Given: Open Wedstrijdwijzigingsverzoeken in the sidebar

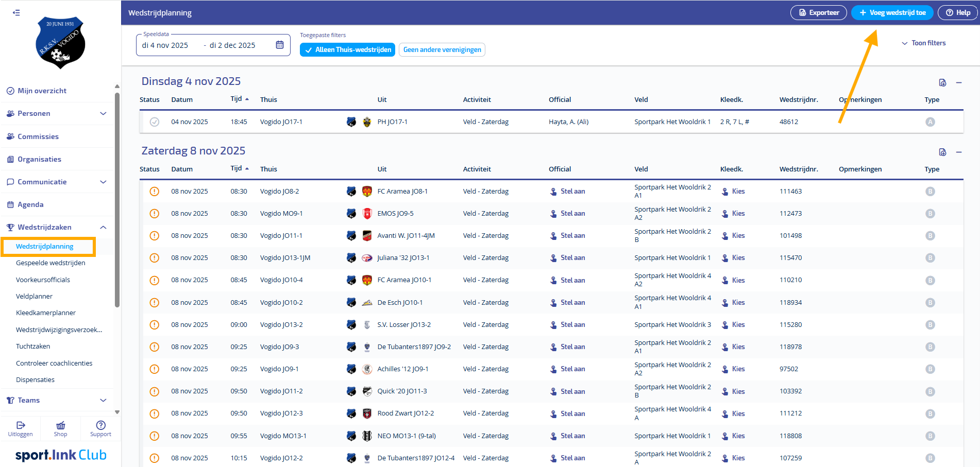Looking at the screenshot, I should [59, 330].
